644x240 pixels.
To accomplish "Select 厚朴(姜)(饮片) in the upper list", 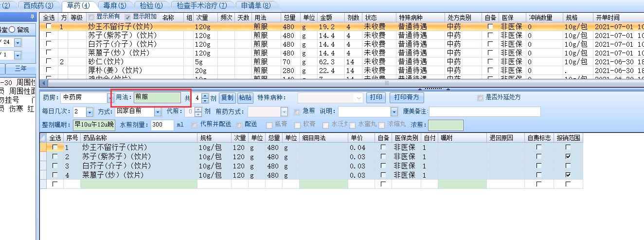I will click(115, 71).
